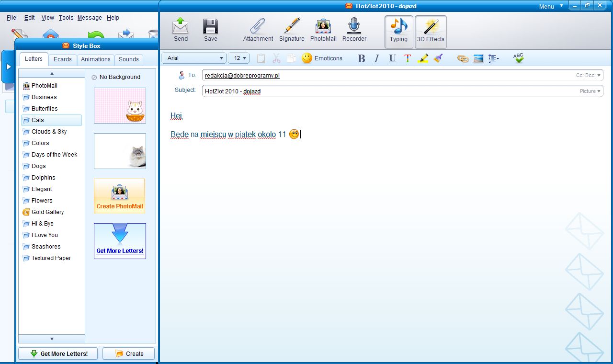Screen dimensions: 613x364
Task: Add an Attachment with paperclip icon
Action: (258, 30)
